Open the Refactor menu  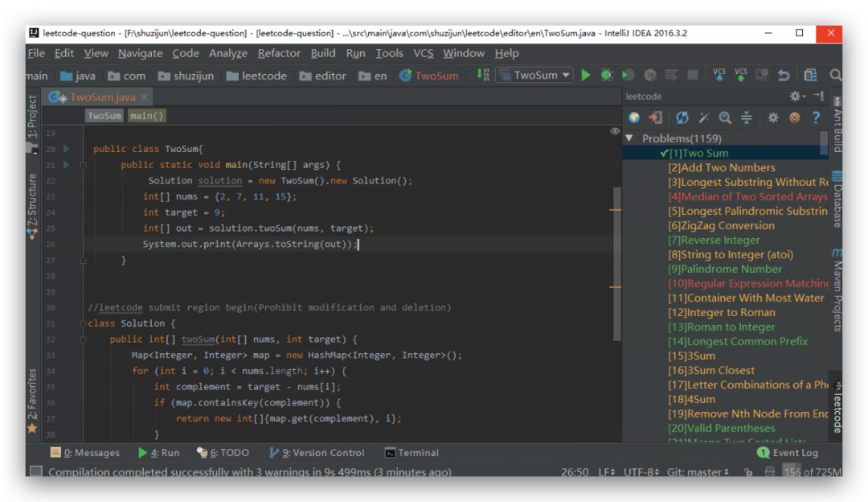click(x=279, y=53)
